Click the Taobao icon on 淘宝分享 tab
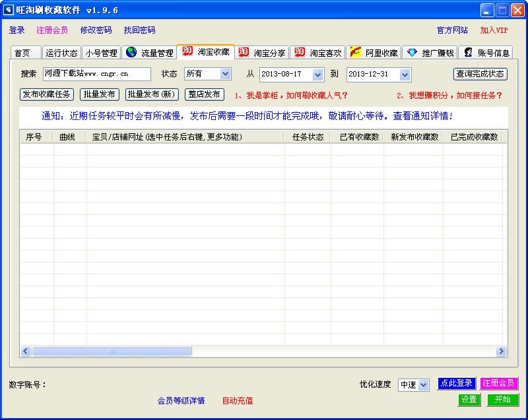 click(244, 52)
